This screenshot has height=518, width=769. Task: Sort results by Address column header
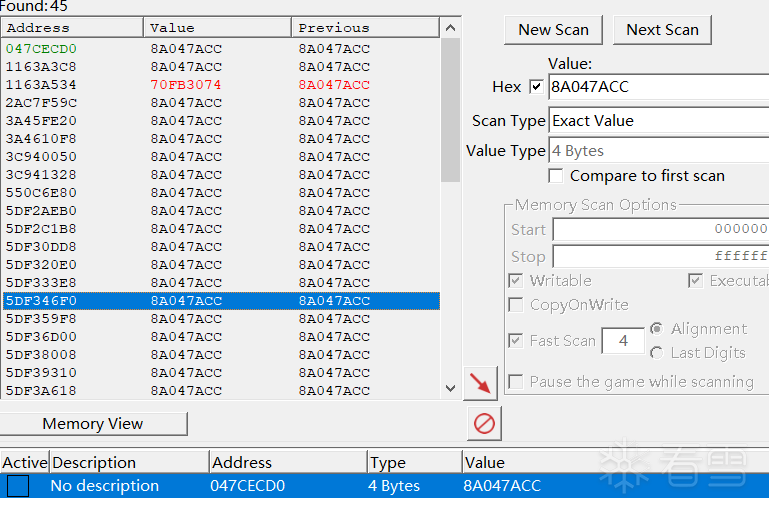tap(72, 27)
